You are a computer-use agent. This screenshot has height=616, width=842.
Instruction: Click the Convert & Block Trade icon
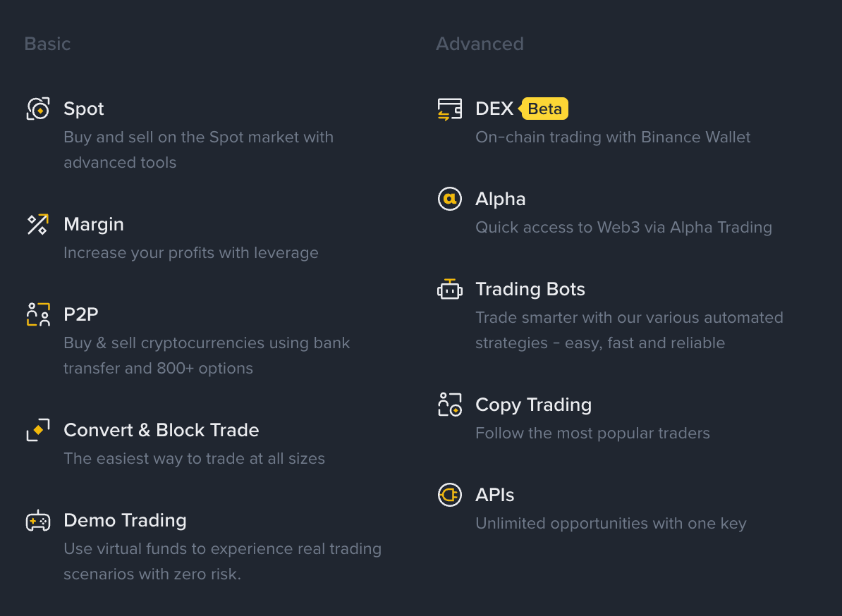click(38, 430)
